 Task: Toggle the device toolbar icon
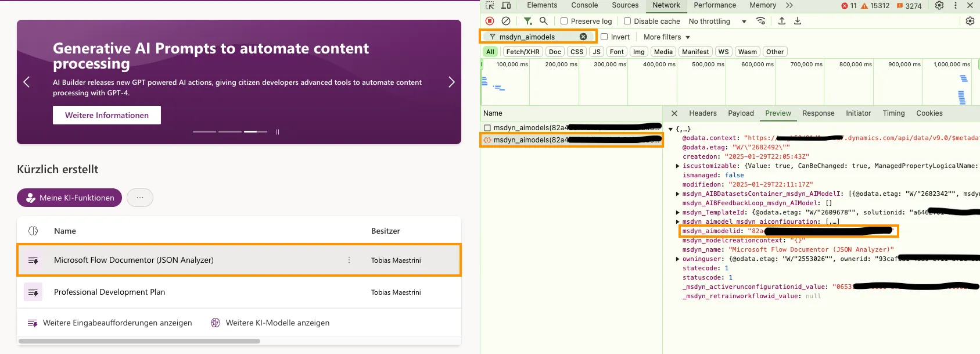(x=506, y=5)
